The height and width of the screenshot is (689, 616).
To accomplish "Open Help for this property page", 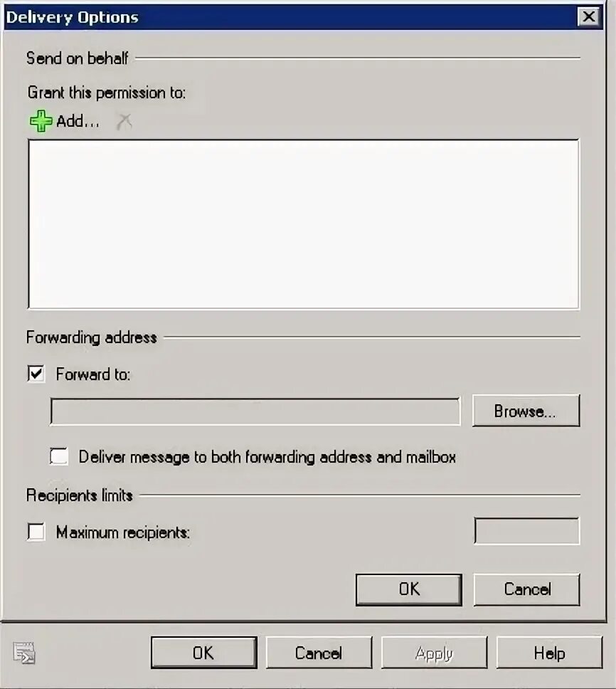I will (549, 653).
